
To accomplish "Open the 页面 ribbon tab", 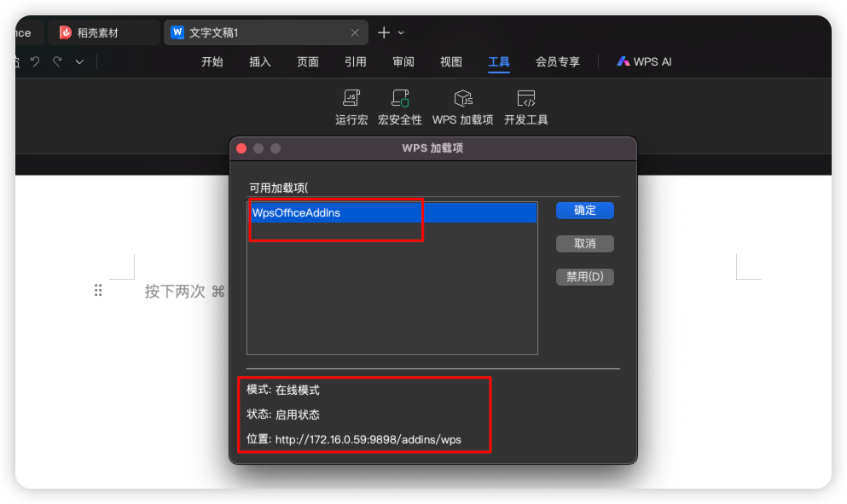I will click(308, 61).
